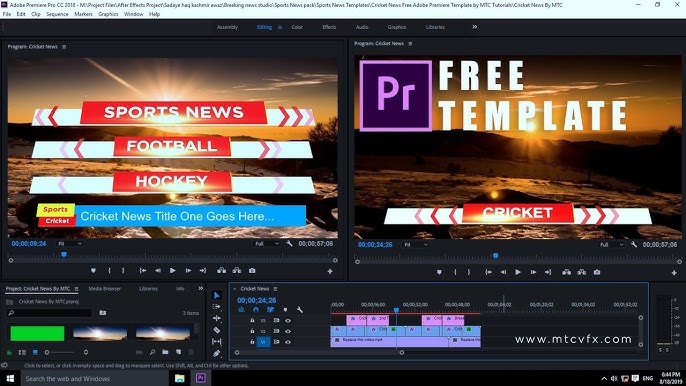Play the right program monitor
Viewport: 686px width, 386px height.
point(518,272)
